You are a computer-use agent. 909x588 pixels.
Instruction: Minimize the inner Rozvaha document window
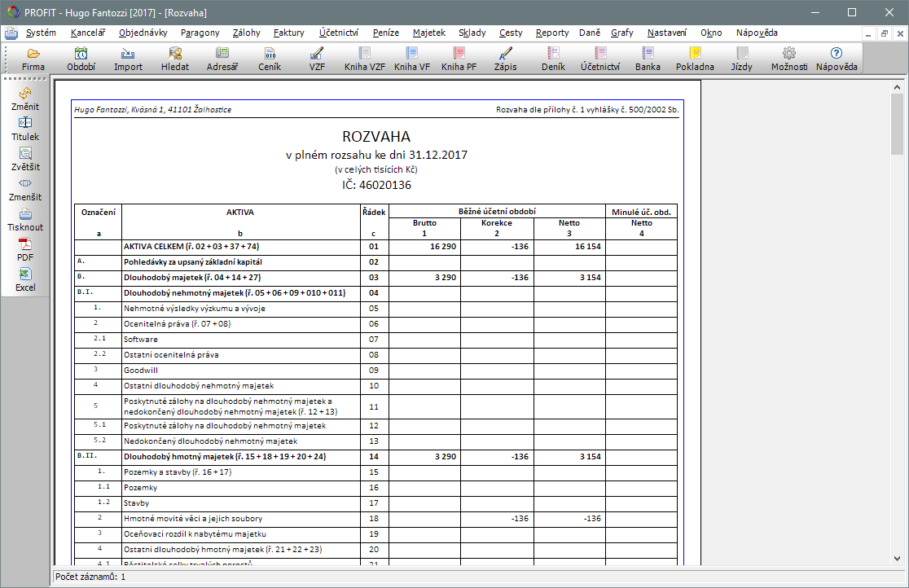(x=868, y=33)
